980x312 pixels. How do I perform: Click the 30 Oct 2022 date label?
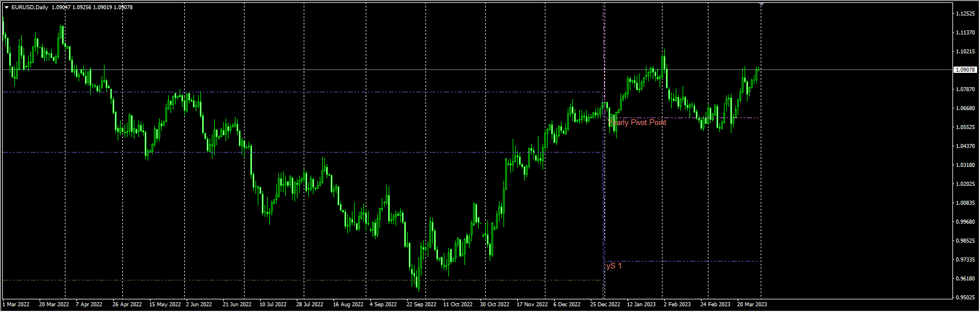coord(494,305)
